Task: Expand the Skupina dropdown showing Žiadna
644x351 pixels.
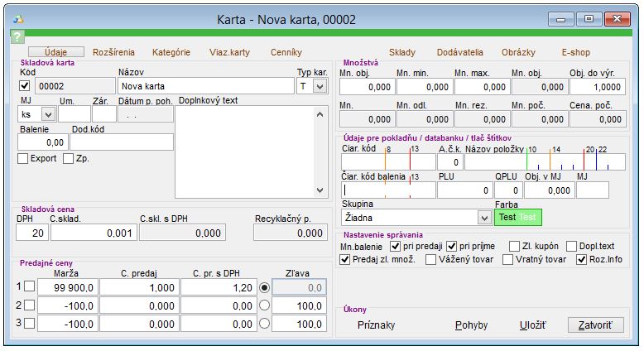Action: pyautogui.click(x=484, y=218)
